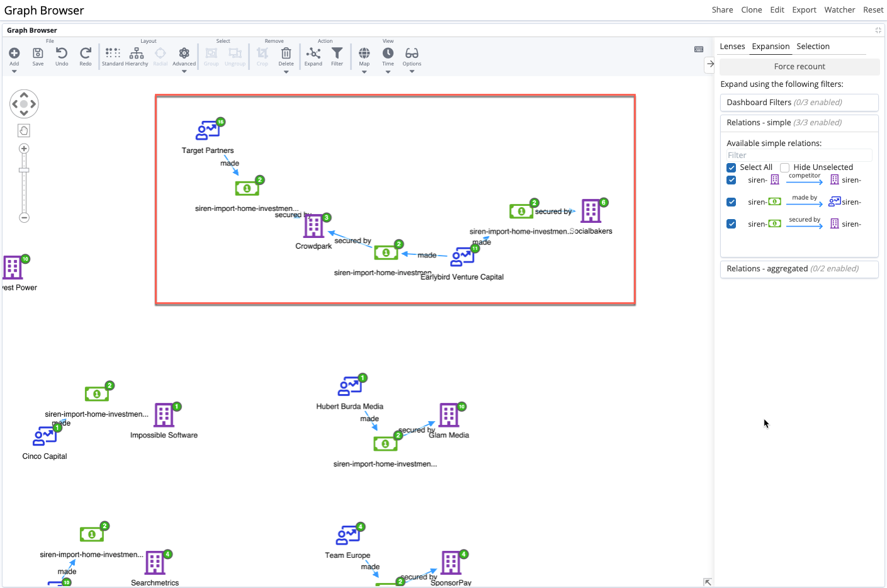Click the zoom-in plus on the slider

(24, 148)
